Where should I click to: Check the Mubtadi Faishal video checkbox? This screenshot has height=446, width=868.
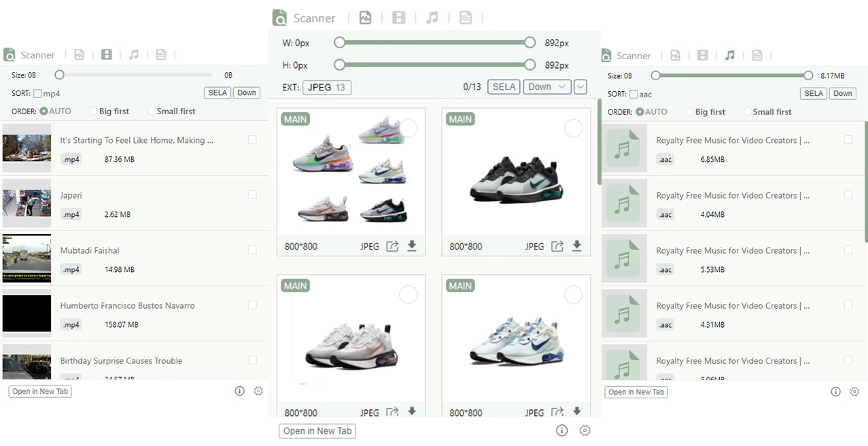252,250
